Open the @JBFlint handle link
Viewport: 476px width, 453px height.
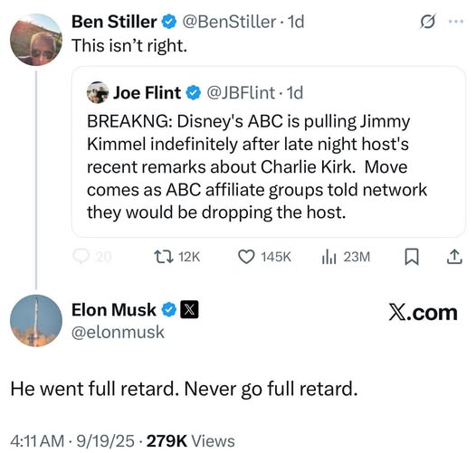[241, 92]
